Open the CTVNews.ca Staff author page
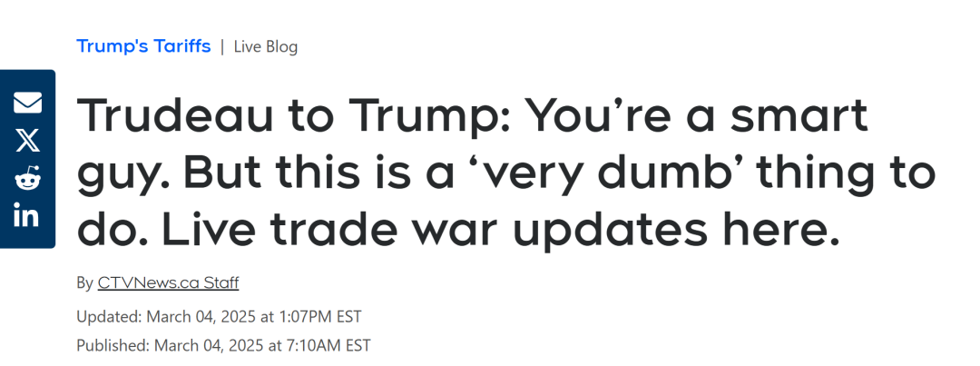 tap(168, 282)
